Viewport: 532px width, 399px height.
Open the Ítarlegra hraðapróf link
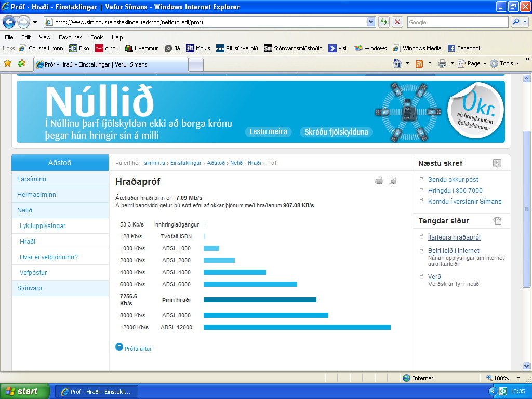click(454, 237)
